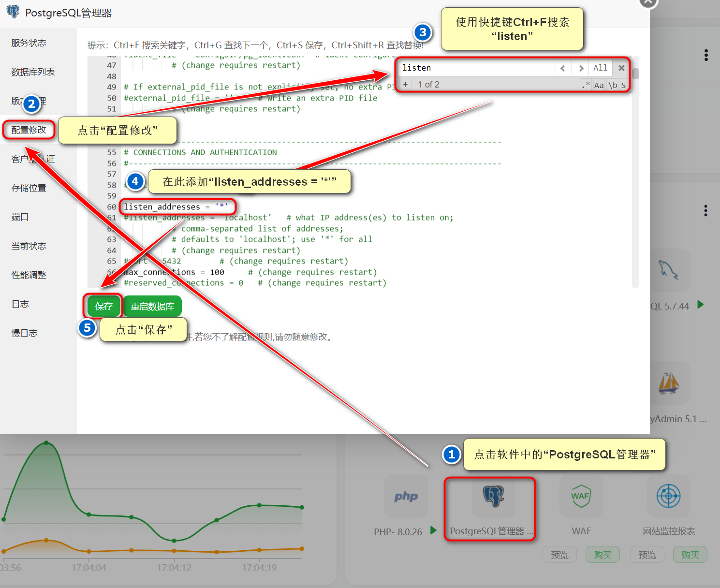Viewport: 720px width, 588px height.
Task: Click 预览 button under WAF
Action: coord(560,555)
